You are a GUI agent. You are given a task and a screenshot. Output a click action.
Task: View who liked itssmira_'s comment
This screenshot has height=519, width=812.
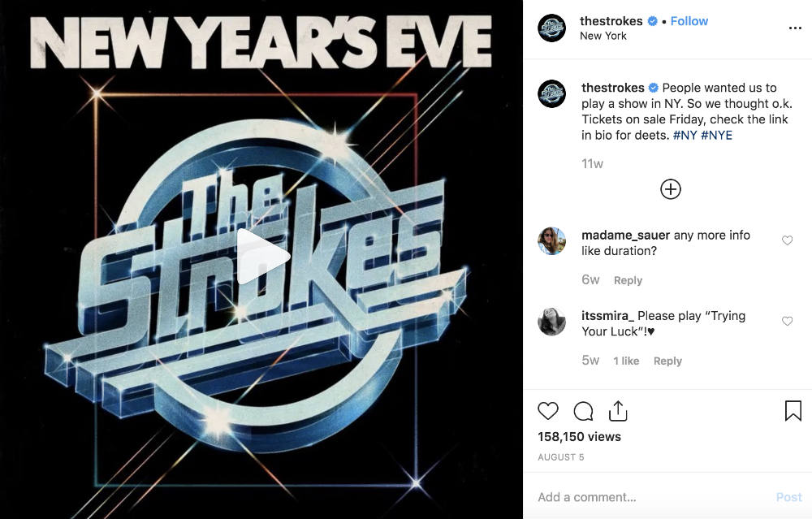626,361
